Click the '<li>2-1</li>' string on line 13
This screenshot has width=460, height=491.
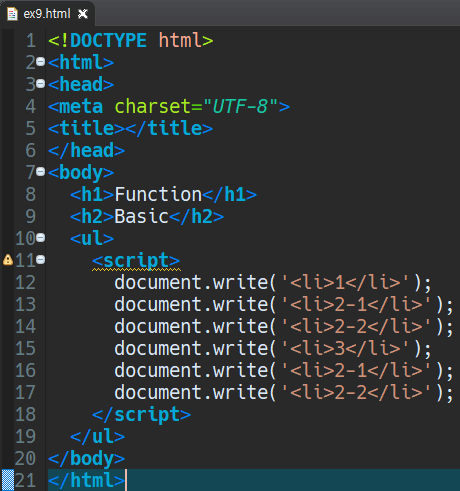tap(356, 305)
